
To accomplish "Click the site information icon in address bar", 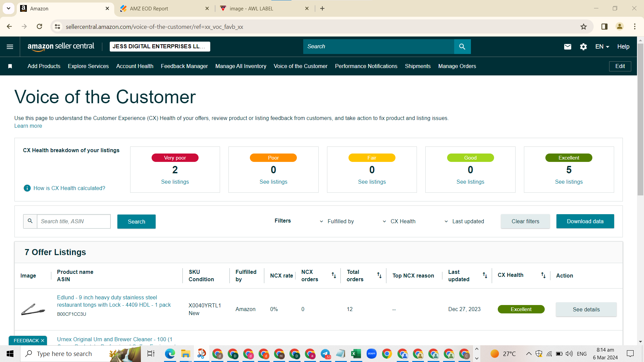I will click(58, 26).
